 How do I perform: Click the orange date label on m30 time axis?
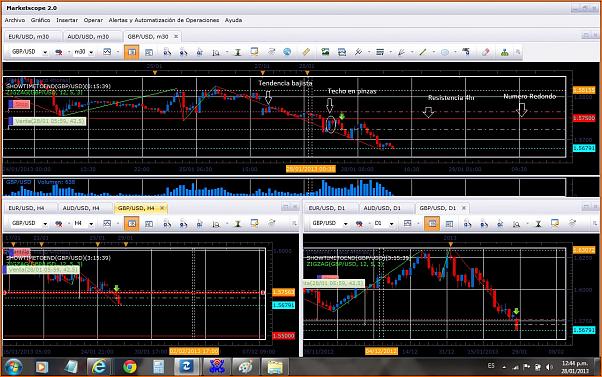click(x=311, y=169)
